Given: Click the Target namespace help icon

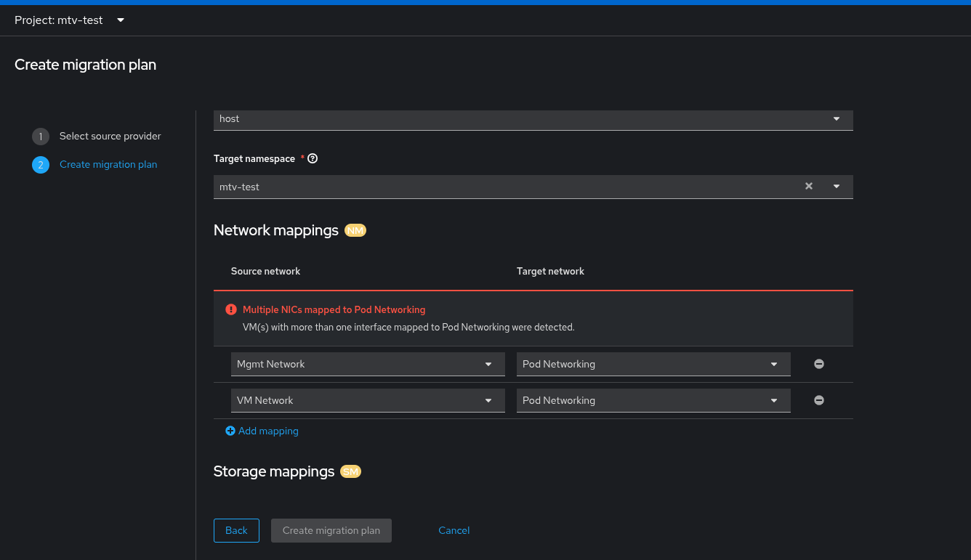Looking at the screenshot, I should pyautogui.click(x=313, y=158).
